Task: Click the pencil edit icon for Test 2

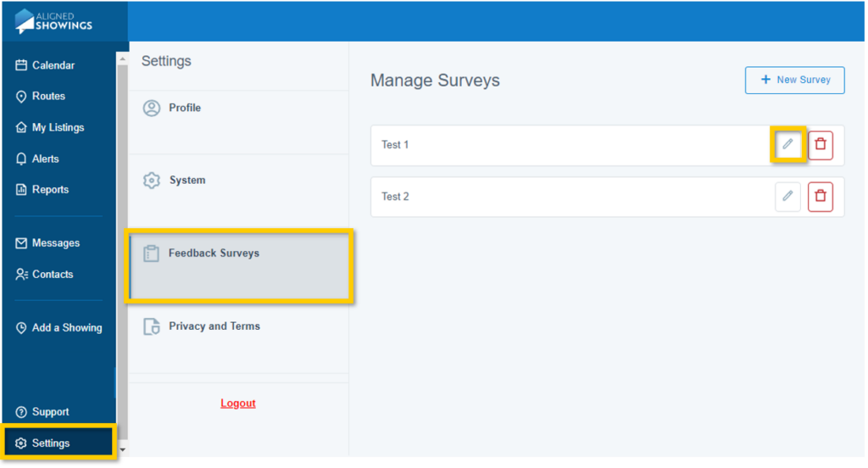Action: (787, 197)
